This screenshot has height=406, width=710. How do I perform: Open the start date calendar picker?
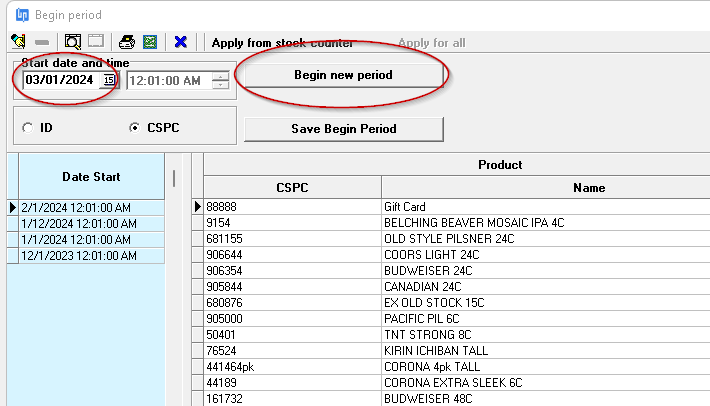[x=109, y=80]
